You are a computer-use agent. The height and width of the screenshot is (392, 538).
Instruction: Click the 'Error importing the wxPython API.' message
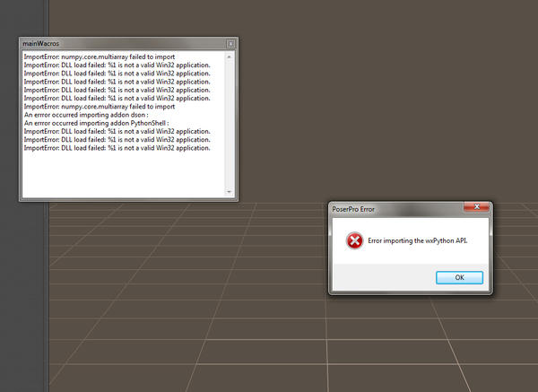point(418,240)
